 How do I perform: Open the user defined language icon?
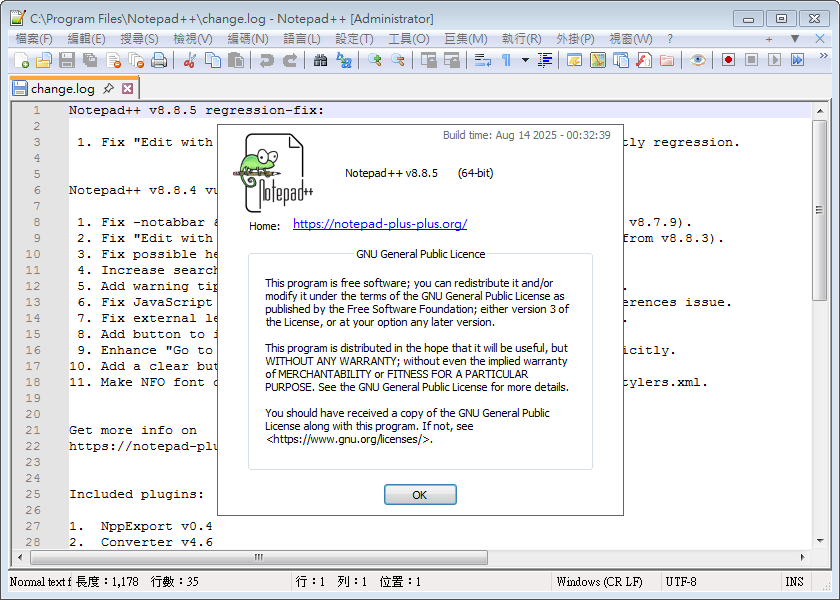[x=574, y=60]
